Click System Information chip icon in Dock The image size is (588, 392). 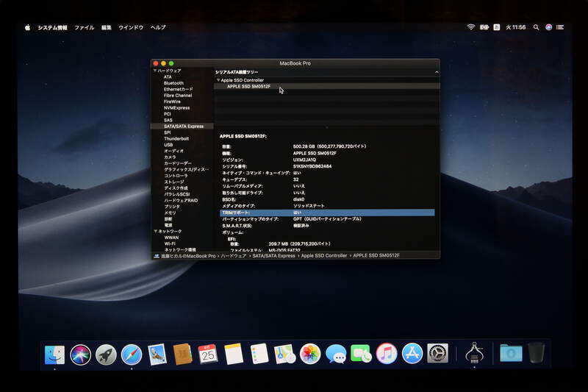tap(474, 352)
